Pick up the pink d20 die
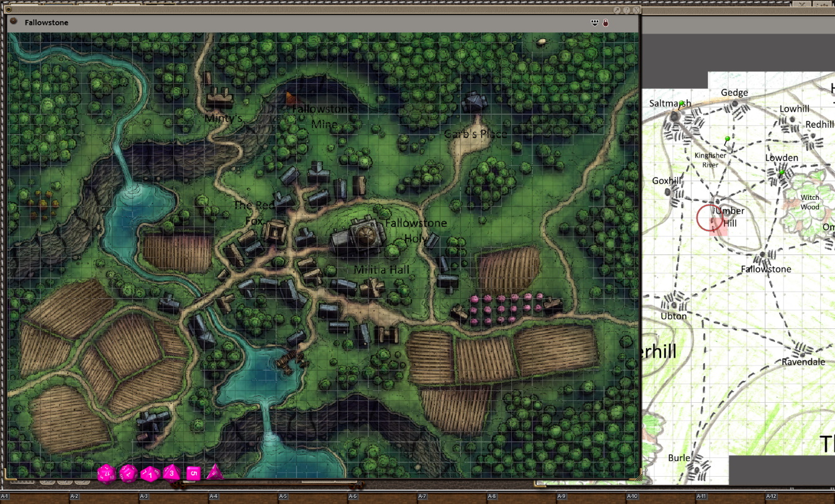Viewport: 835px width, 504px height. tap(106, 474)
